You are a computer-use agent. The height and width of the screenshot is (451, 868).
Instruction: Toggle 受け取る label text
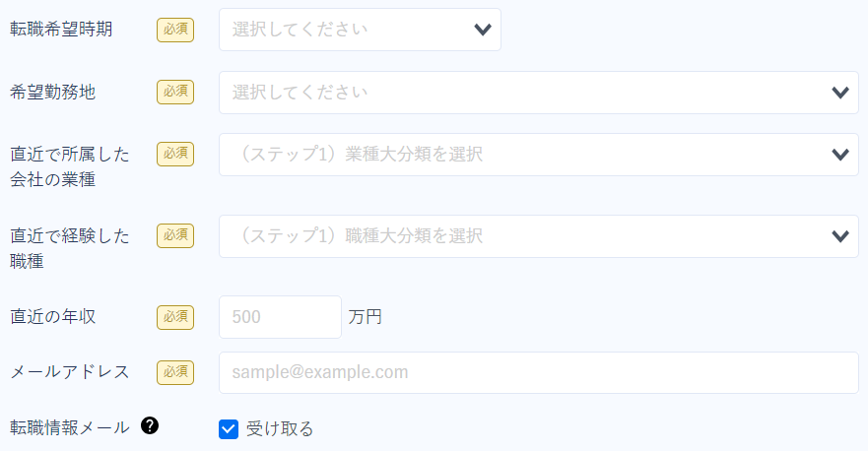pyautogui.click(x=280, y=429)
